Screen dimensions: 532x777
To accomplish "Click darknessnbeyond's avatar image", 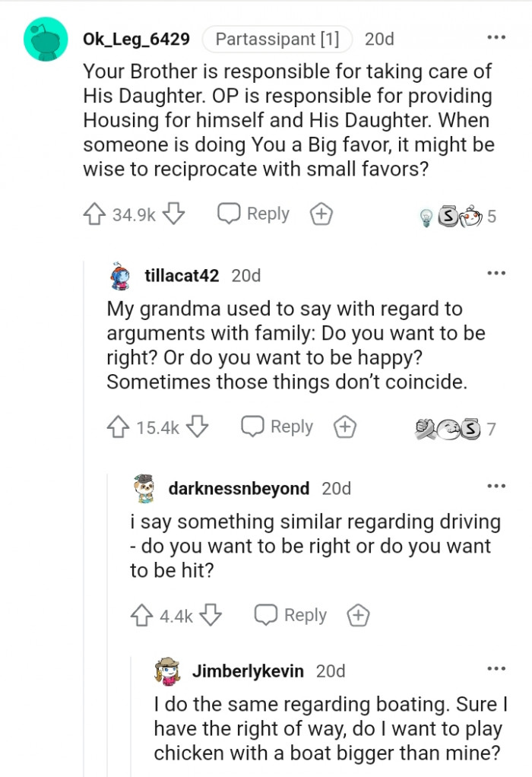I will [x=144, y=488].
